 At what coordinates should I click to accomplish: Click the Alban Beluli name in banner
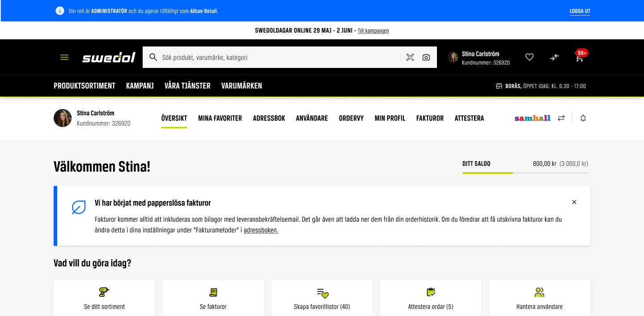203,11
